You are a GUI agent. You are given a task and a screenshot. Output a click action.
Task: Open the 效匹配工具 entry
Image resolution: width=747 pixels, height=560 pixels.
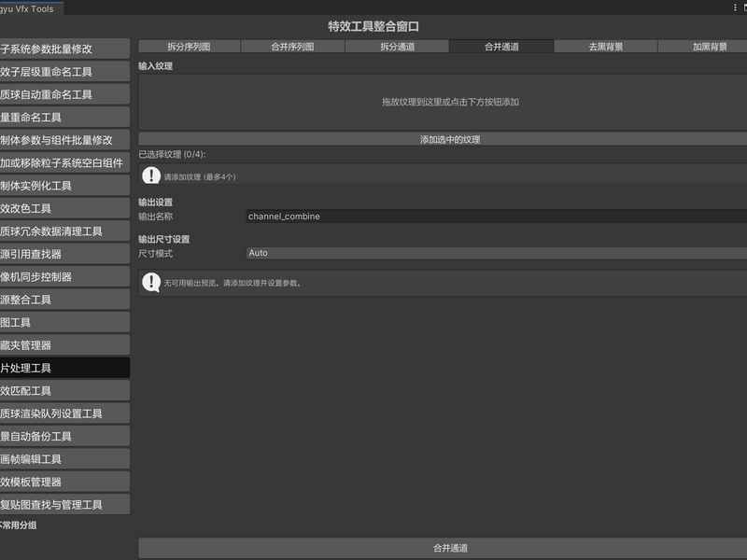[64, 390]
